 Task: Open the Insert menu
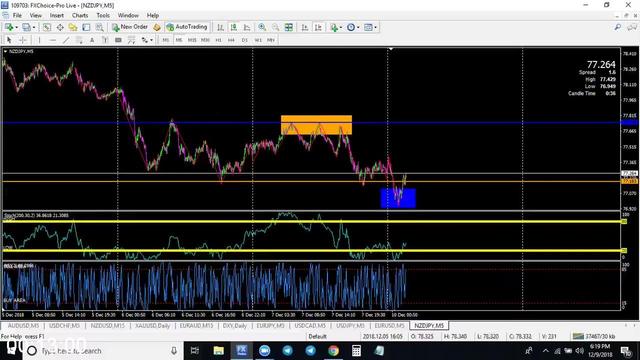click(x=57, y=15)
